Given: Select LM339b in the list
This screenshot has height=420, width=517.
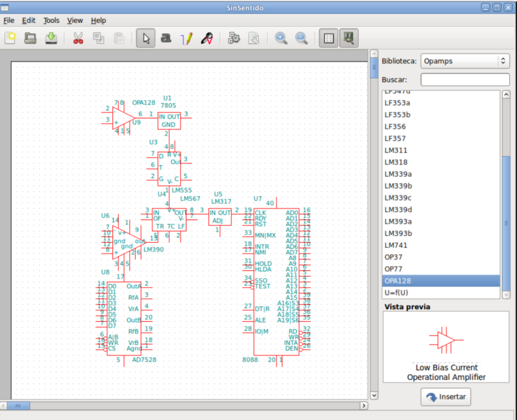Looking at the screenshot, I should [x=441, y=186].
